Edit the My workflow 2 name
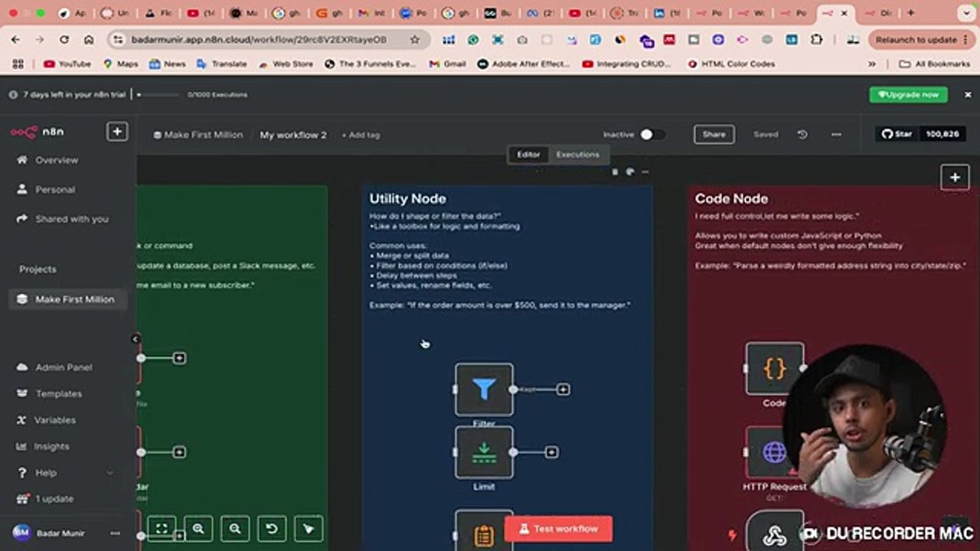Screen dimensions: 980x551 click(x=293, y=135)
